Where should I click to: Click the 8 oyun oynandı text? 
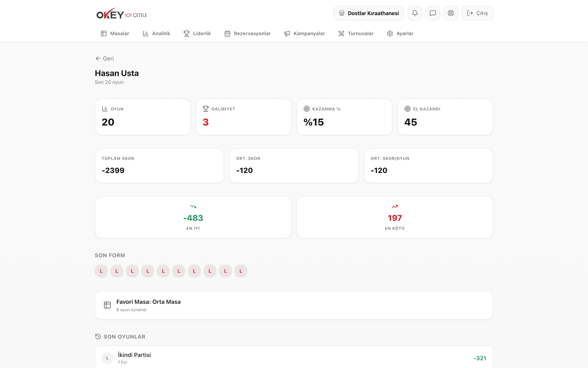tap(131, 310)
